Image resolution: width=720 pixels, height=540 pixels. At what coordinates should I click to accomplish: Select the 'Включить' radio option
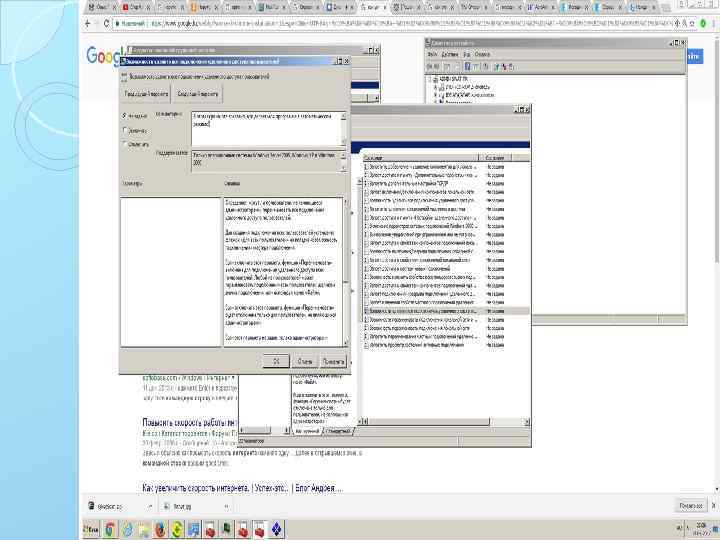(x=124, y=130)
